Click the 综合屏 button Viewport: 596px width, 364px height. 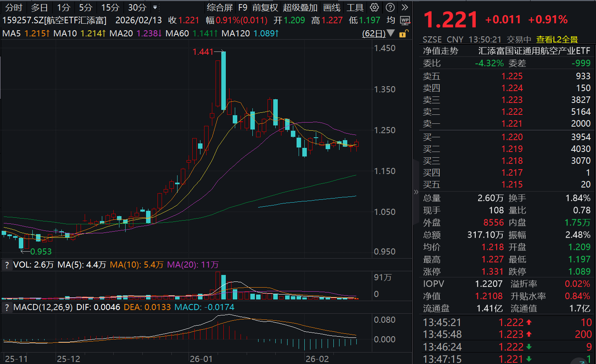220,7
